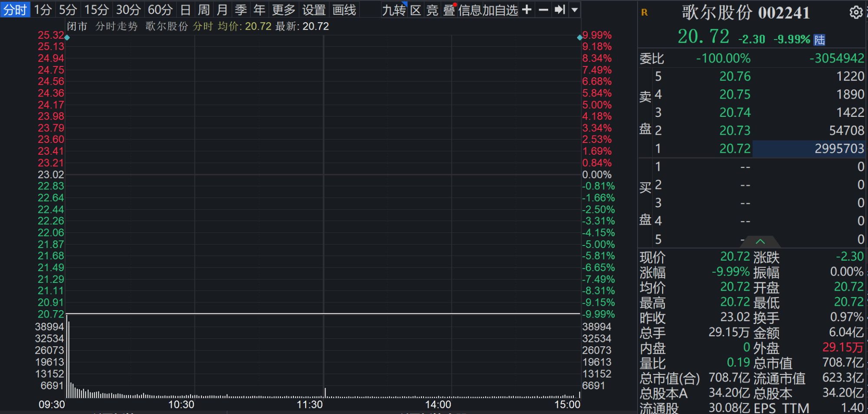Open the 季 quarterly chart tab
Viewport: 868px width, 414px height.
tap(241, 10)
